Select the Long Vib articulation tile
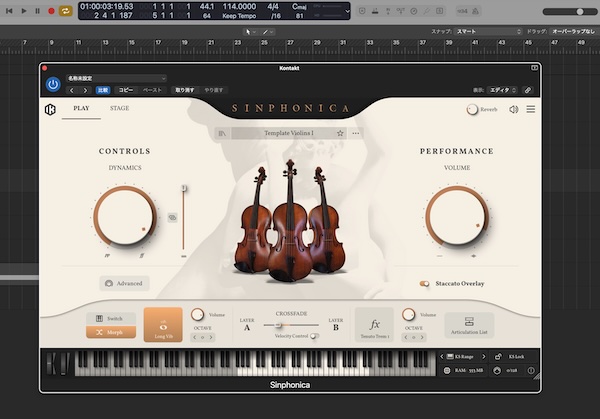The height and width of the screenshot is (419, 600). [x=163, y=324]
